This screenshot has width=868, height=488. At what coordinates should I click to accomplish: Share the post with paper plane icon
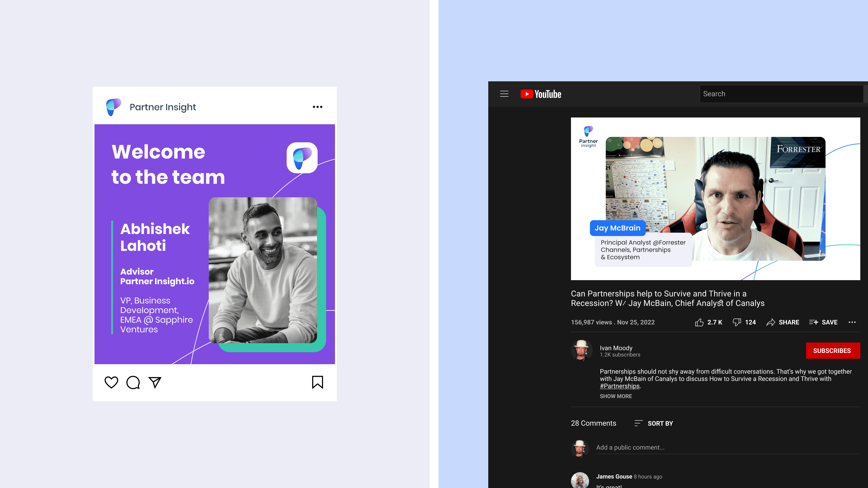point(155,382)
